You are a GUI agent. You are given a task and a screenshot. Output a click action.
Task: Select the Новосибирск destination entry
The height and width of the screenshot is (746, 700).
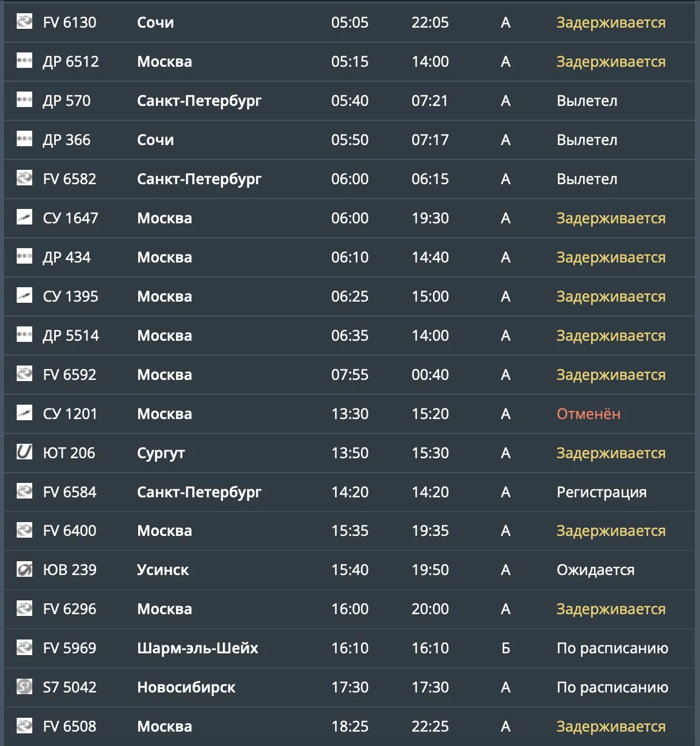186,687
